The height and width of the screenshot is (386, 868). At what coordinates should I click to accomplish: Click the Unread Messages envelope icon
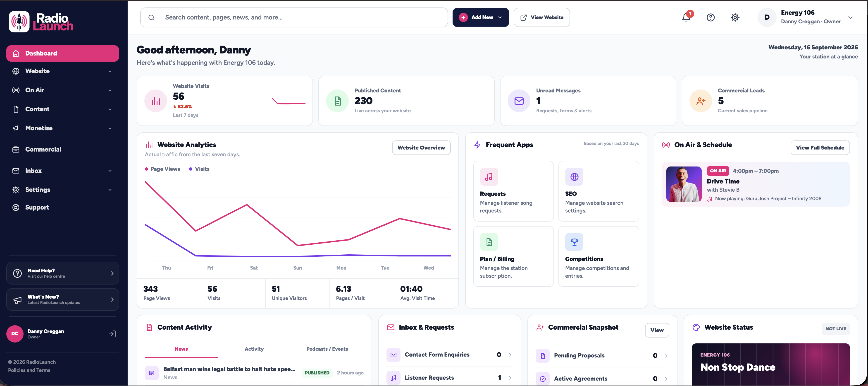pos(519,101)
